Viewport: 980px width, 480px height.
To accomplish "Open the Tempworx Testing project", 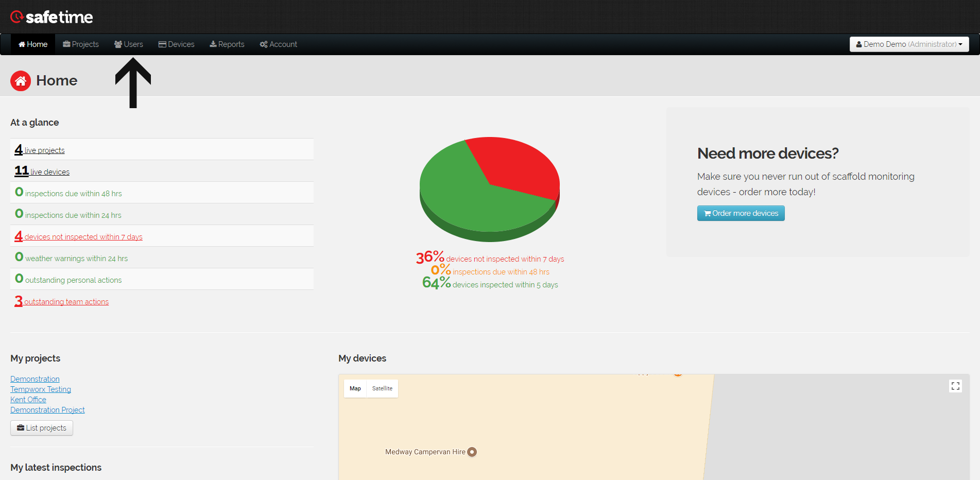I will [x=41, y=389].
